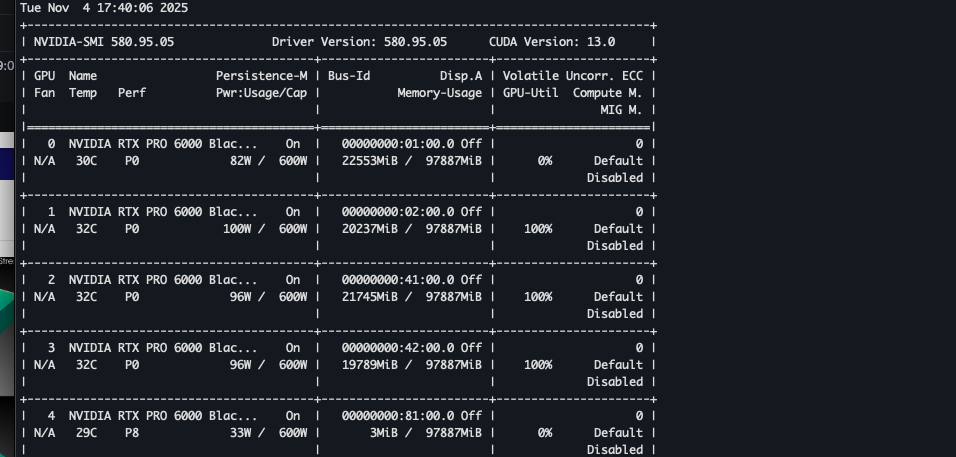Image resolution: width=956 pixels, height=457 pixels.
Task: Click bus ID 00000000:42:00.0
Action: coord(398,348)
